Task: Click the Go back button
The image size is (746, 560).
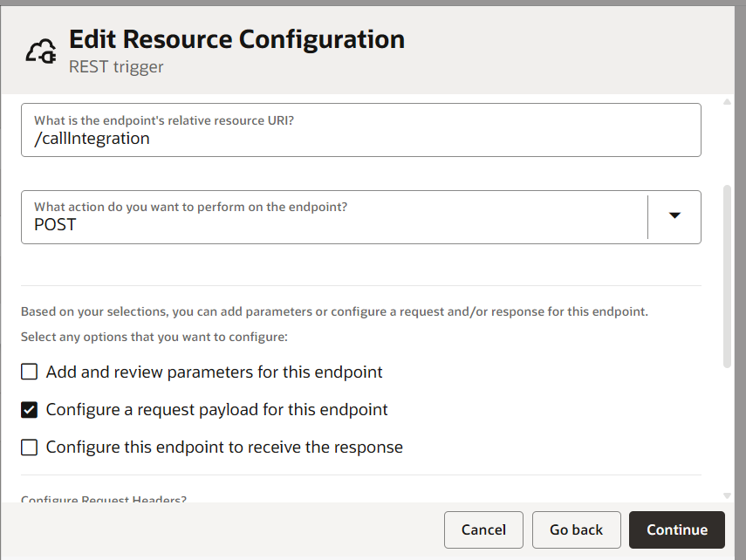Action: [x=576, y=529]
